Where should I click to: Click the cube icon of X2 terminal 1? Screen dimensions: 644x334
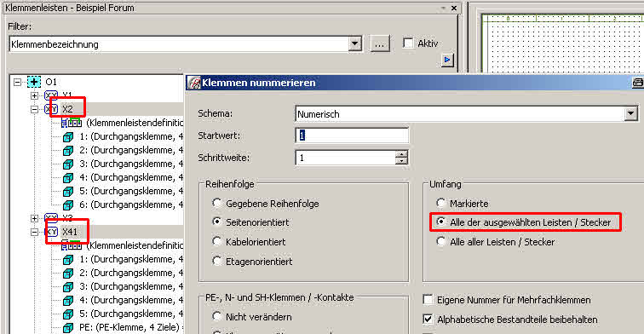[68, 137]
